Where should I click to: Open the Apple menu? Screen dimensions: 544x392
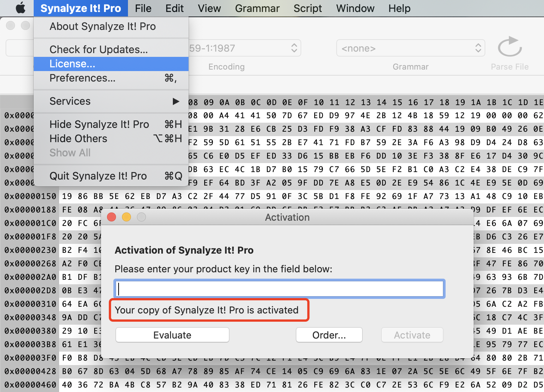[21, 8]
